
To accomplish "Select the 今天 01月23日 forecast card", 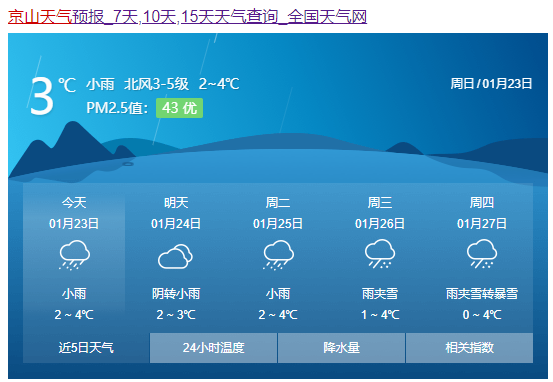I will [74, 258].
